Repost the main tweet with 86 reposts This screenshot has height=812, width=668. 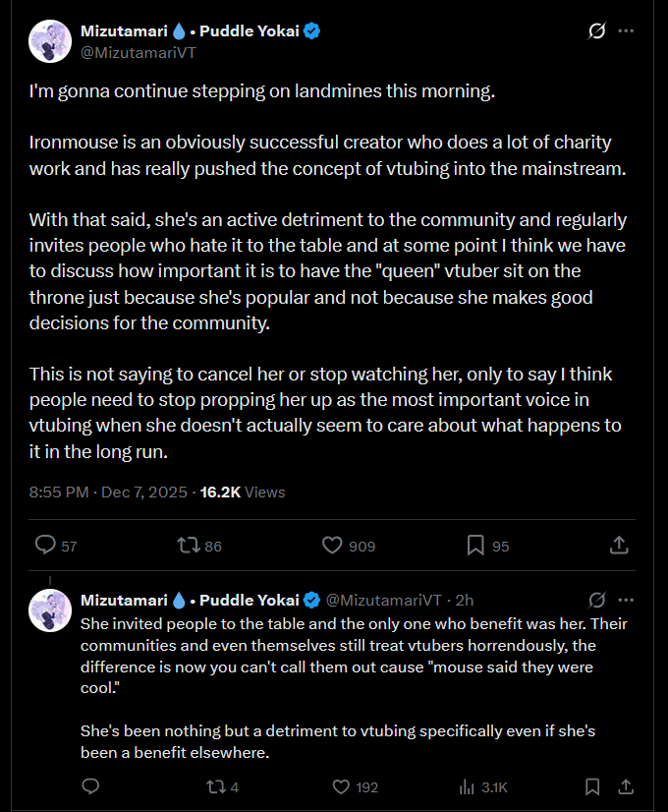[x=186, y=545]
